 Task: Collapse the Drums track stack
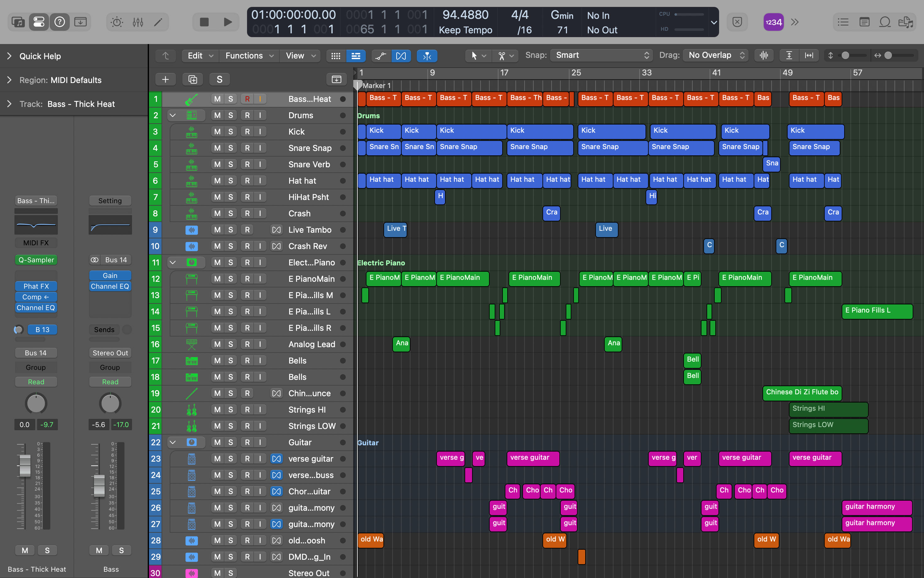(173, 115)
